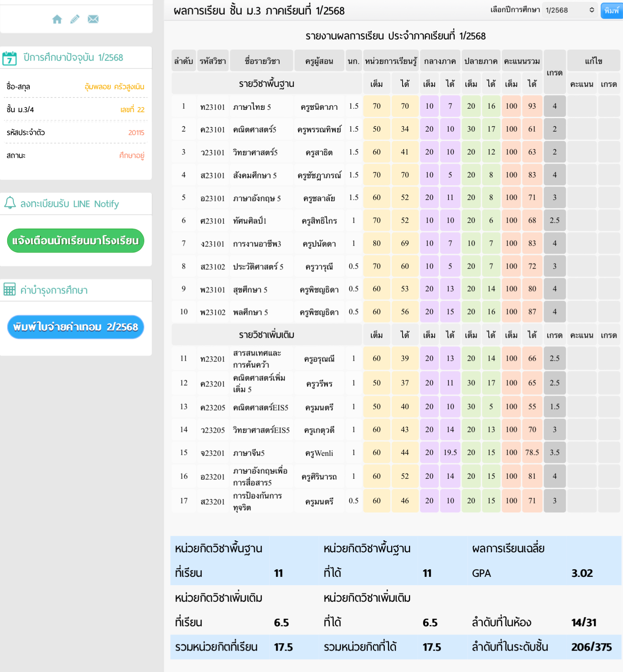The height and width of the screenshot is (672, 623).
Task: Click the ครูผู้สอน column header
Action: tap(319, 61)
